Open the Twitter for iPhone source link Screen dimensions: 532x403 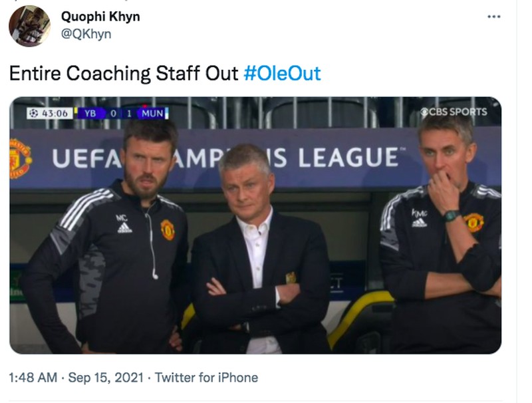coord(206,378)
